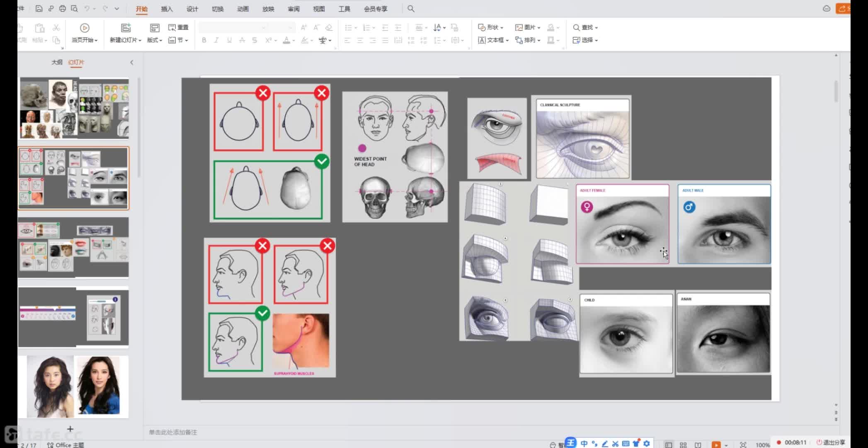868x448 pixels.
Task: Click the Print icon
Action: pyautogui.click(x=62, y=8)
